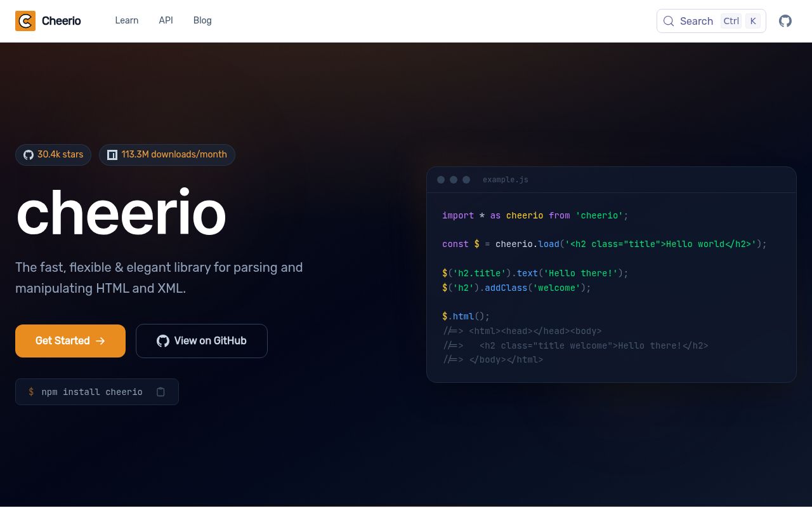Open the 113.3M downloads/month badge
The image size is (812, 508).
(167, 155)
